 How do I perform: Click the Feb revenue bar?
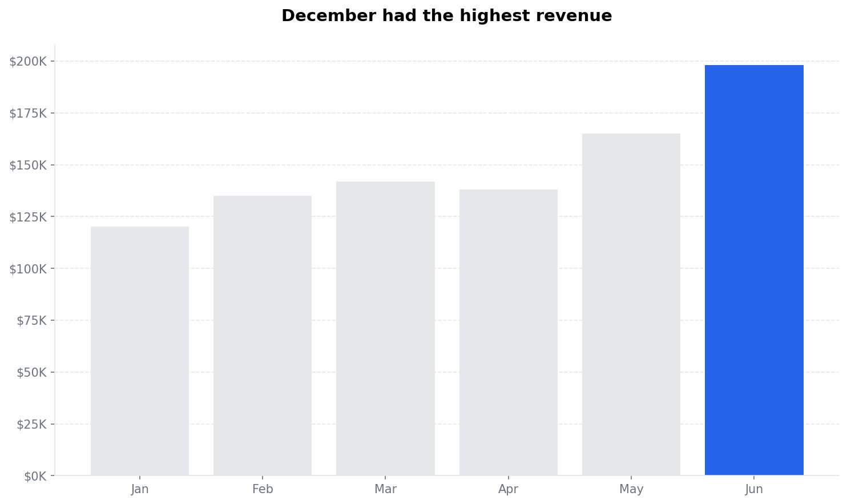(263, 336)
